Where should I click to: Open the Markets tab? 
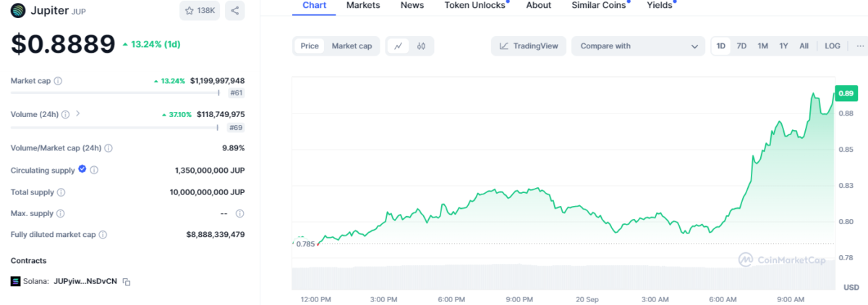(x=363, y=5)
